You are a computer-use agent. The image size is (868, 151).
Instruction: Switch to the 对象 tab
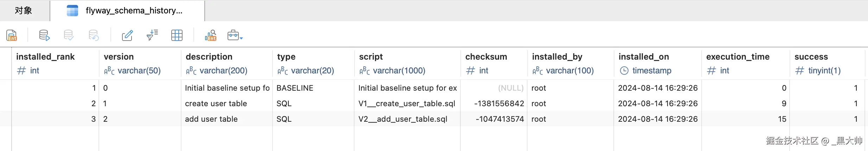click(x=24, y=11)
